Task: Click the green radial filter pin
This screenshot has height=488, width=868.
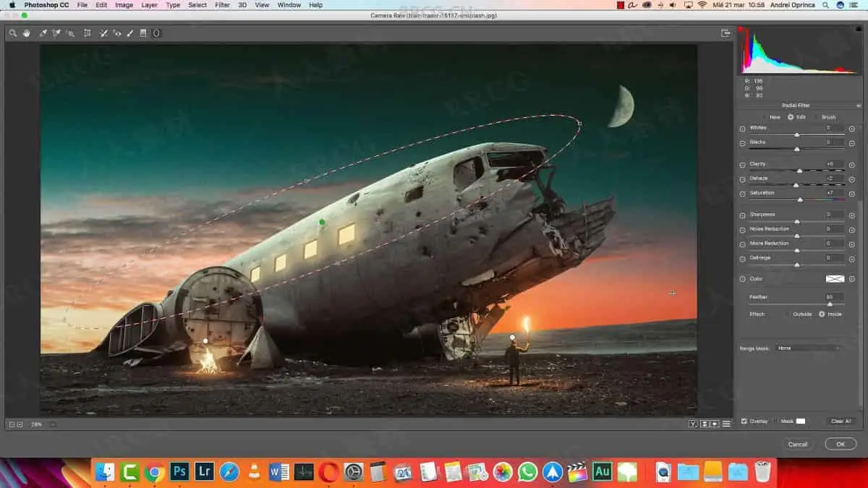Action: click(x=322, y=222)
